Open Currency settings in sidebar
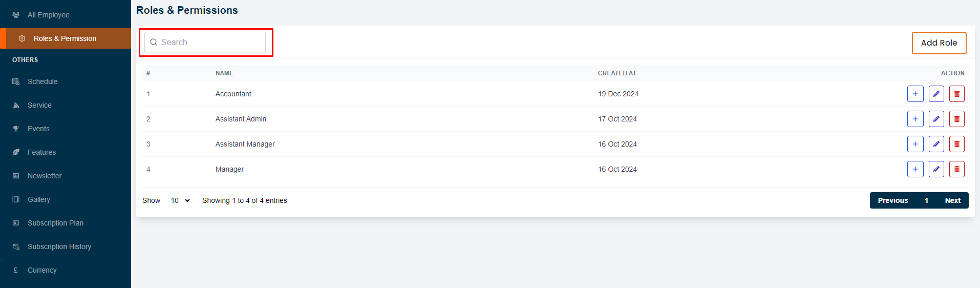Screen dimensions: 980x288 pos(42,270)
